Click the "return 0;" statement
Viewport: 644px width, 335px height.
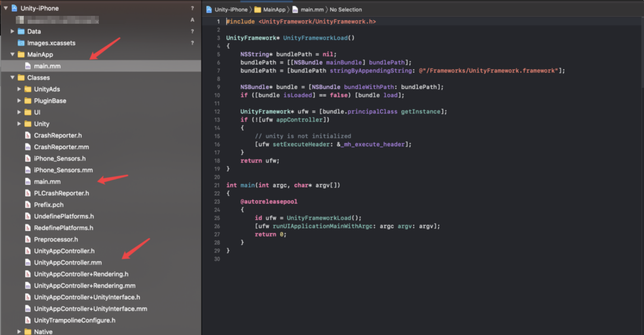pyautogui.click(x=271, y=234)
